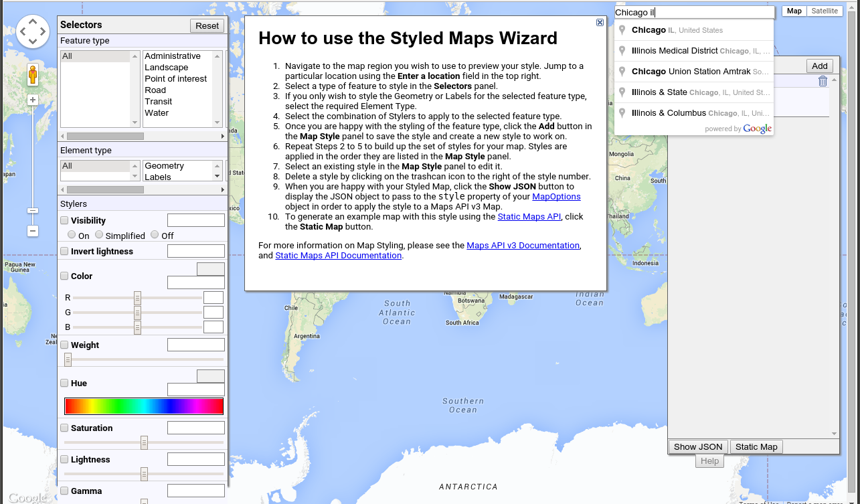Click the Visibility value input box
The image size is (860, 504).
(x=196, y=220)
